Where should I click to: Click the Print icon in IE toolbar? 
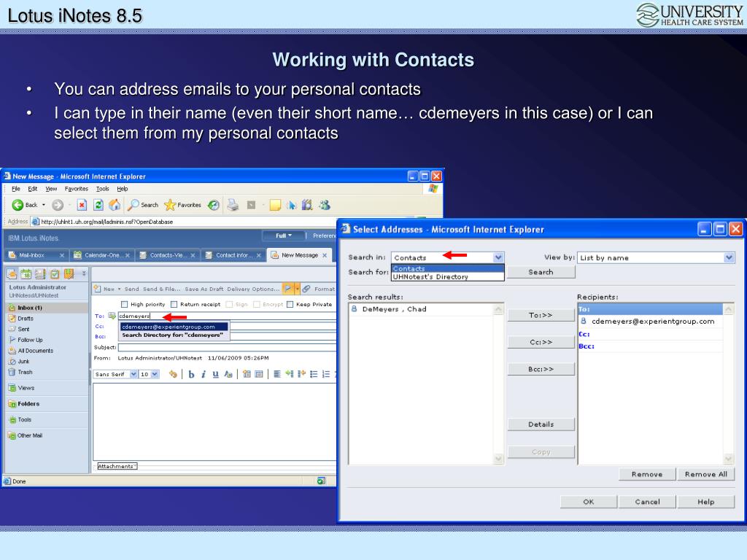[233, 205]
